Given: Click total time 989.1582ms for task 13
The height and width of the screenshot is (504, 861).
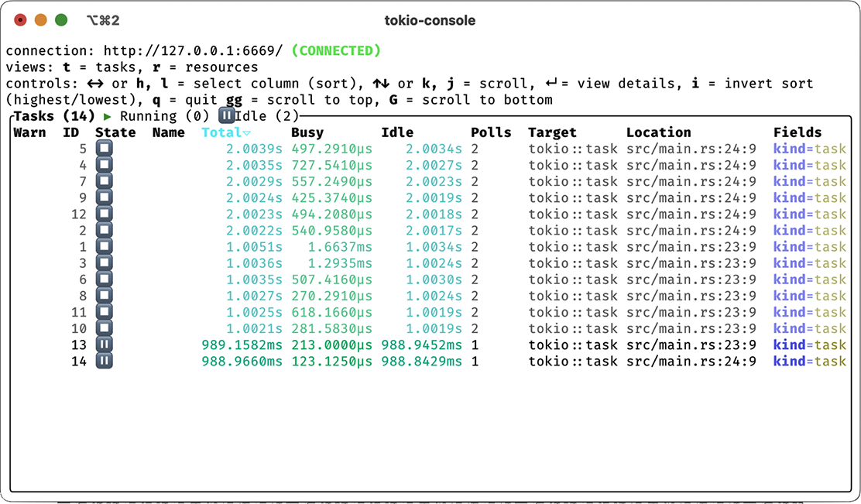Looking at the screenshot, I should (x=242, y=345).
